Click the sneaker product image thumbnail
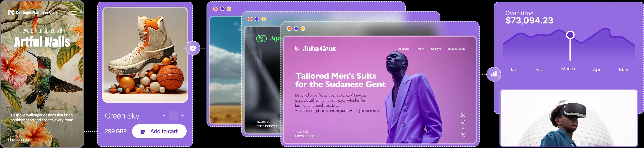 click(x=145, y=55)
